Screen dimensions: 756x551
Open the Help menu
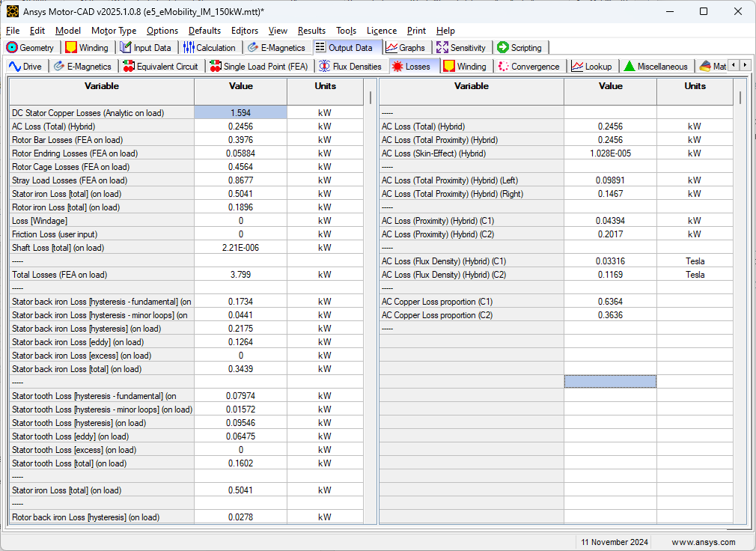(445, 31)
